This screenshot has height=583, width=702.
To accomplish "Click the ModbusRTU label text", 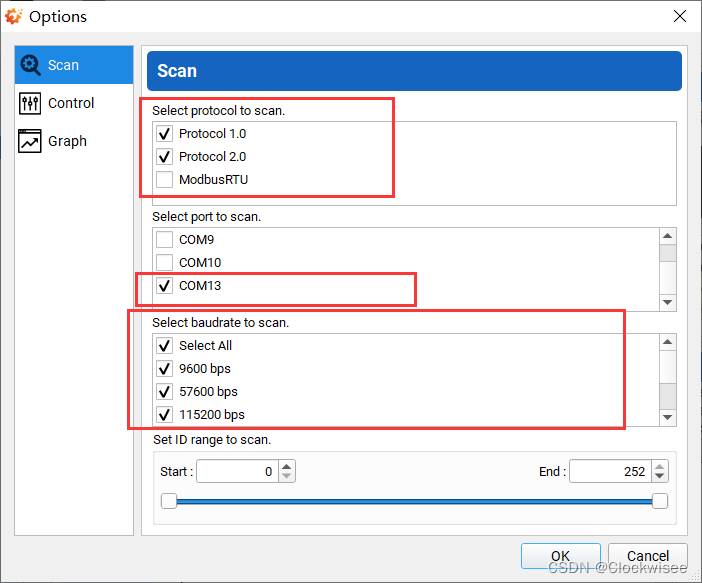I will pyautogui.click(x=214, y=180).
